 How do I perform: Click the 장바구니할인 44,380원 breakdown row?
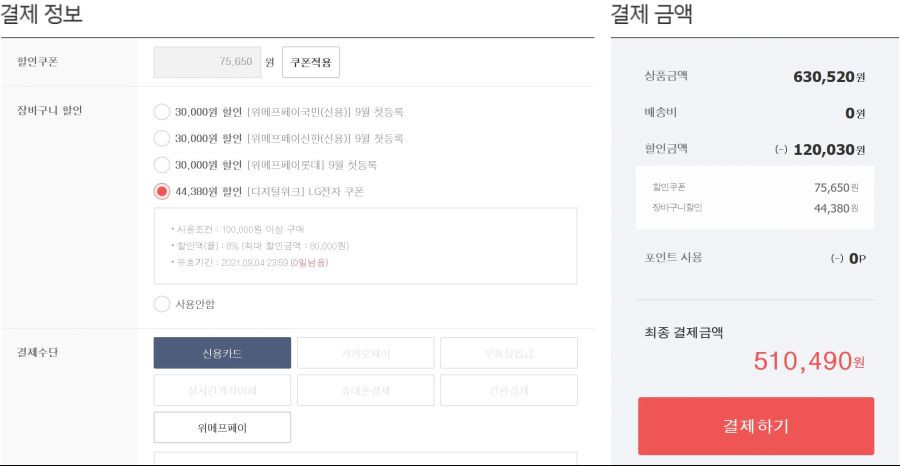coord(755,208)
